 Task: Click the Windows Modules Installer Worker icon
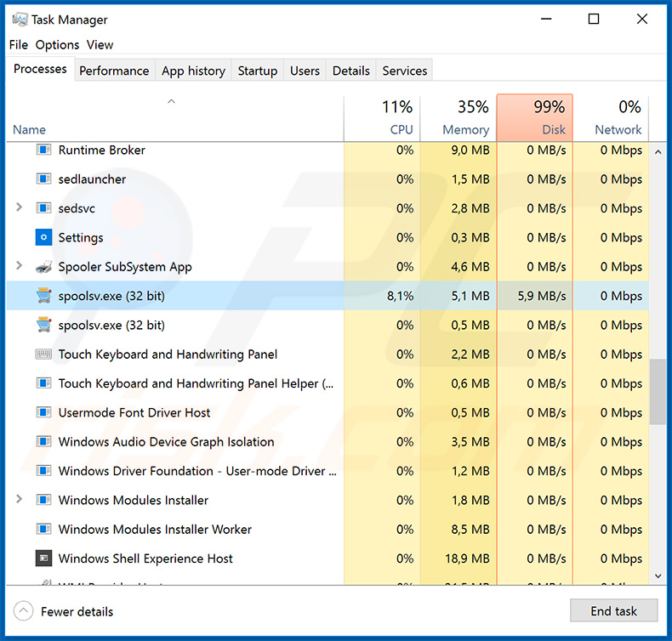43,530
